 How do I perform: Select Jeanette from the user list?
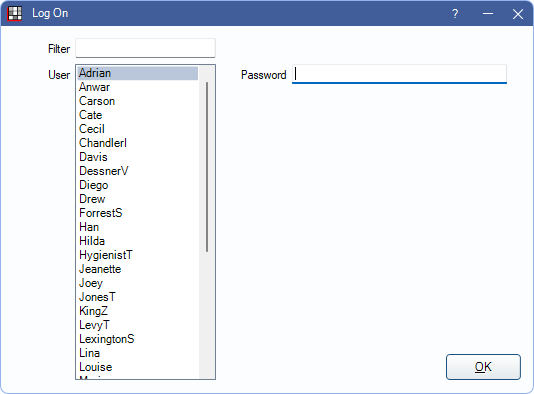(138, 269)
